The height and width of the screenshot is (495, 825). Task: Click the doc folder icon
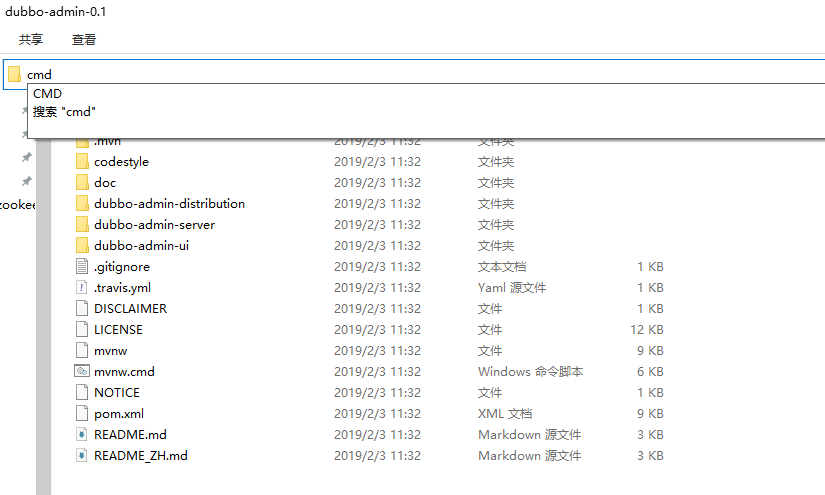click(82, 183)
